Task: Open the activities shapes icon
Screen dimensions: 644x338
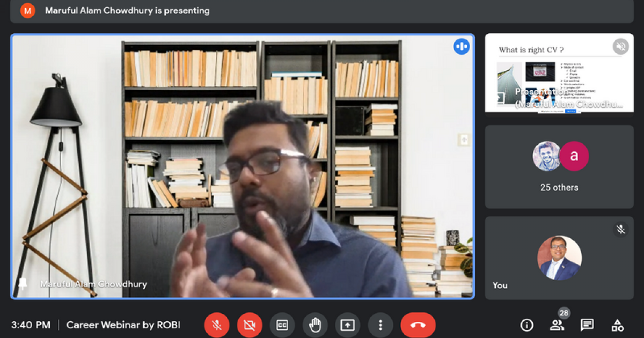Action: [618, 325]
